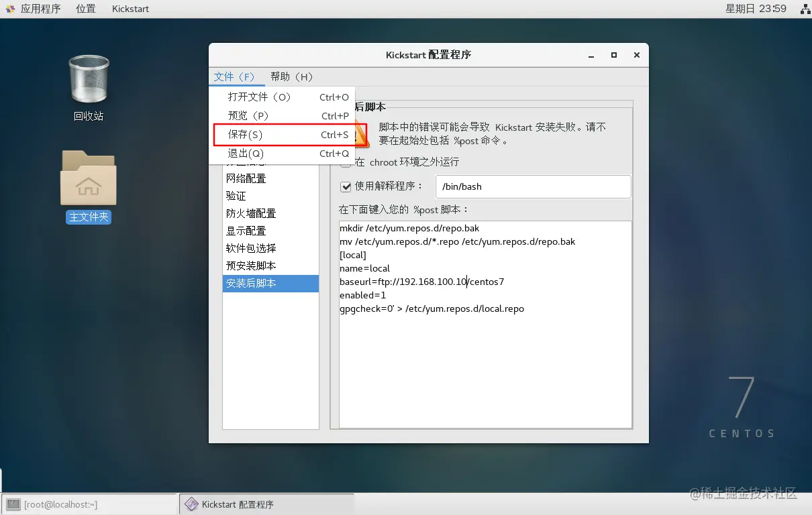Image resolution: width=812 pixels, height=515 pixels.
Task: Select 打开文件(O) from File menu
Action: click(282, 97)
